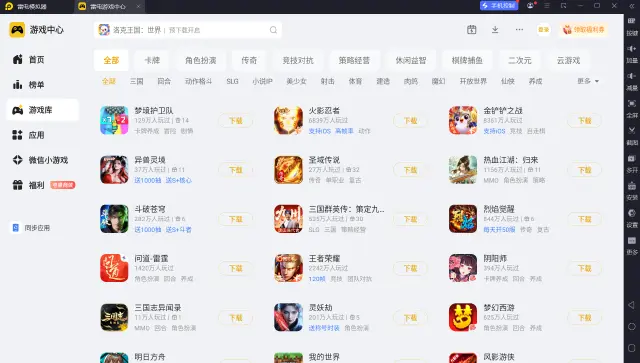Download 王者荣耀 game
Image resolution: width=640 pixels, height=363 pixels.
tap(410, 268)
